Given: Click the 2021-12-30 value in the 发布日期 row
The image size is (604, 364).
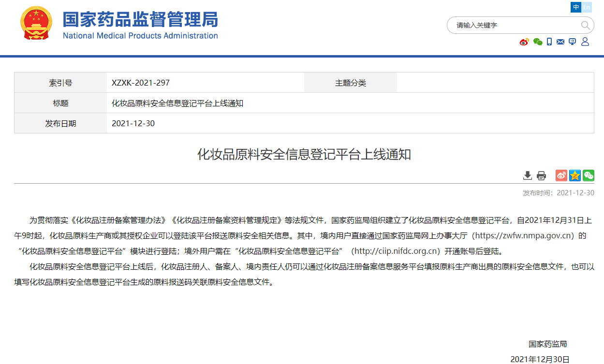Looking at the screenshot, I should click(133, 123).
